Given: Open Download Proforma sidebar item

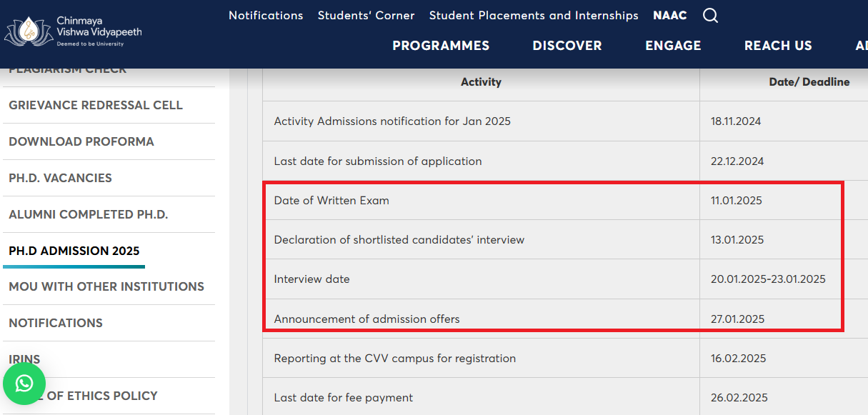Looking at the screenshot, I should 81,141.
